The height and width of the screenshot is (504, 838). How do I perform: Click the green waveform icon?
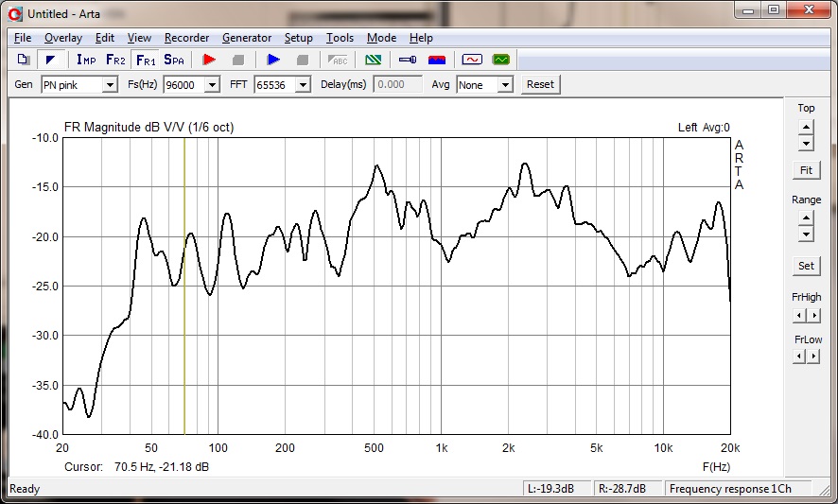[x=500, y=60]
